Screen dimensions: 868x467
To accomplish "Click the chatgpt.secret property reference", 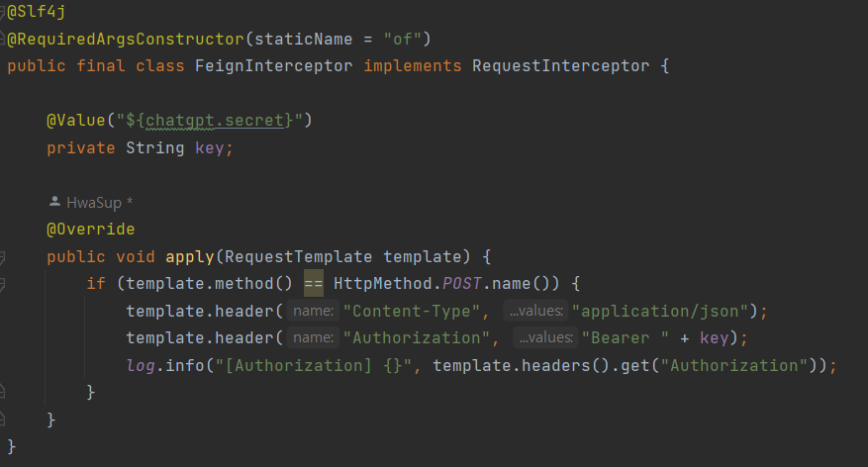I will point(214,120).
